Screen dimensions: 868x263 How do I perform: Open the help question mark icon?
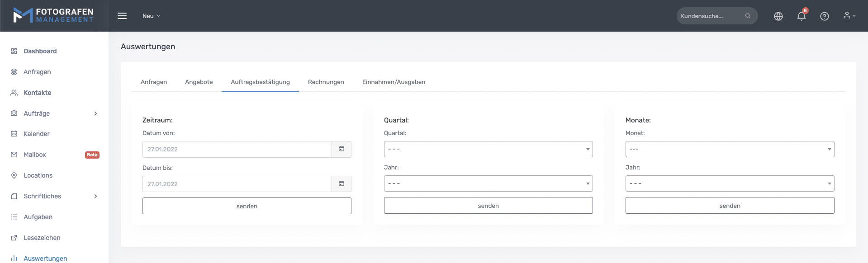(824, 16)
